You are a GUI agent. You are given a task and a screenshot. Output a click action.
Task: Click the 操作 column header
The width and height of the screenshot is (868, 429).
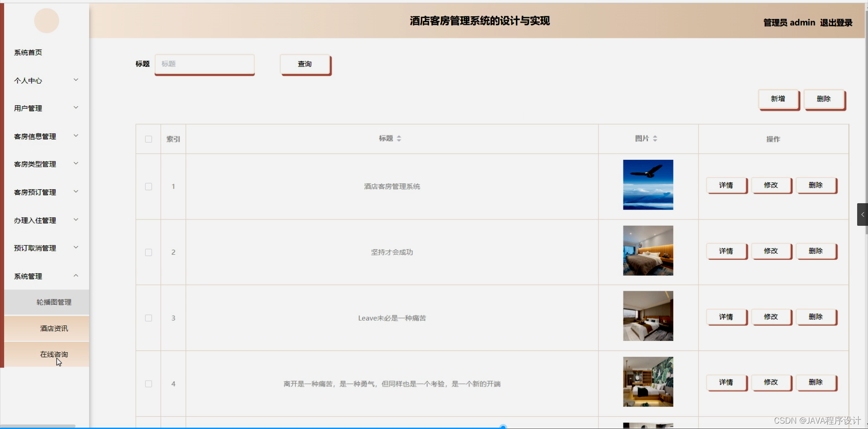coord(774,139)
